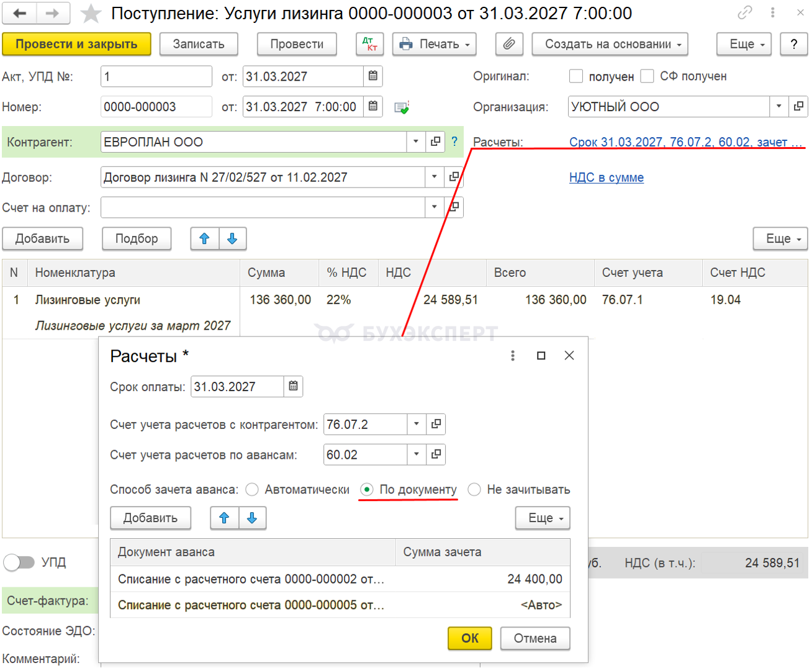Screen dimensions: 812x668
Task: Click the document status icon next to date
Action: [402, 107]
